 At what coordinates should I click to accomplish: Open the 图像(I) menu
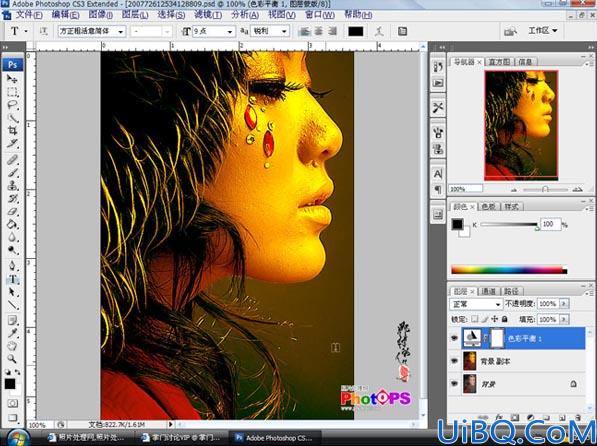(x=101, y=15)
